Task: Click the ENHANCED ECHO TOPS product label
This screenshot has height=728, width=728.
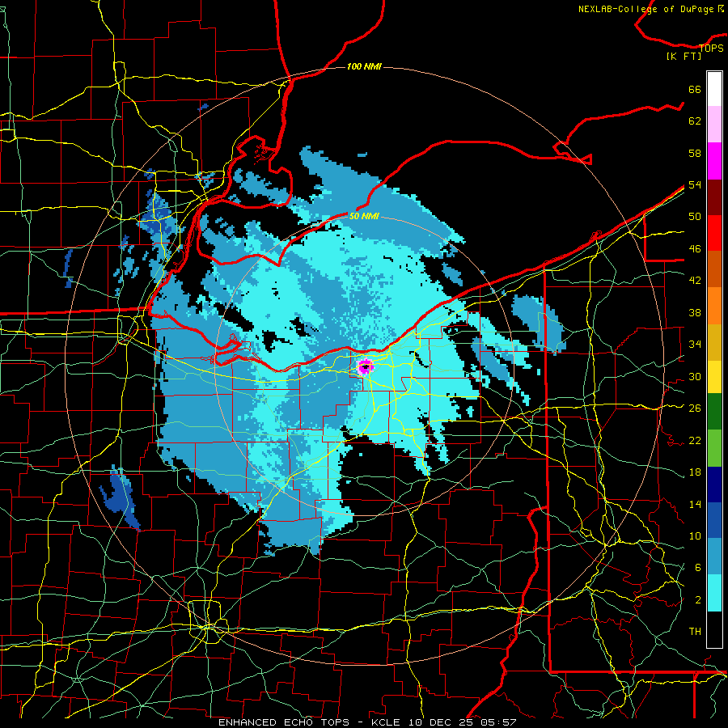Action: (283, 722)
